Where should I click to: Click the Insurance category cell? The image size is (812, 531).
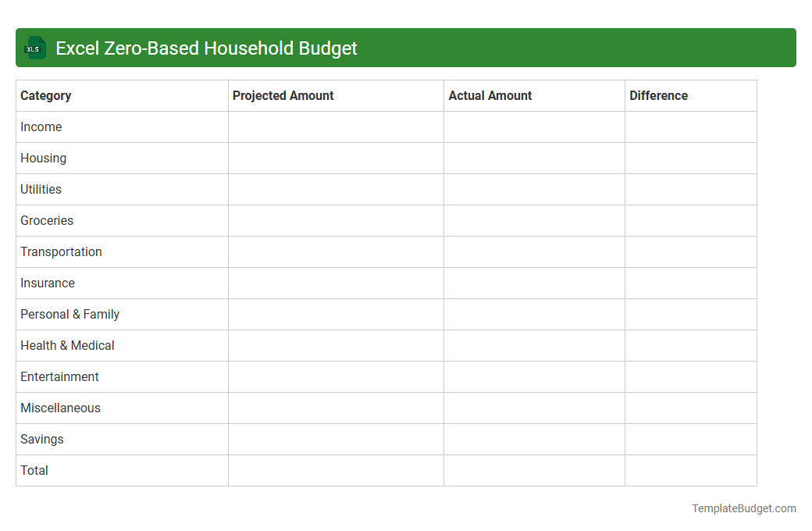pyautogui.click(x=48, y=283)
